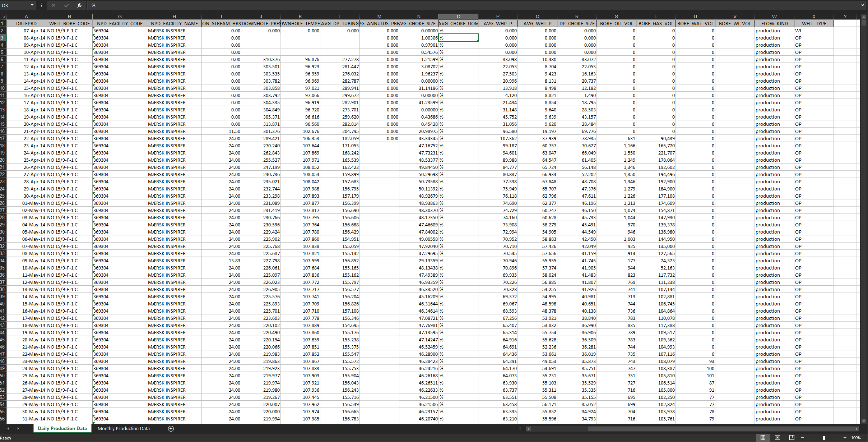Switch to Normal view in status bar
Screen dimensions: 868x442
[x=763, y=437]
